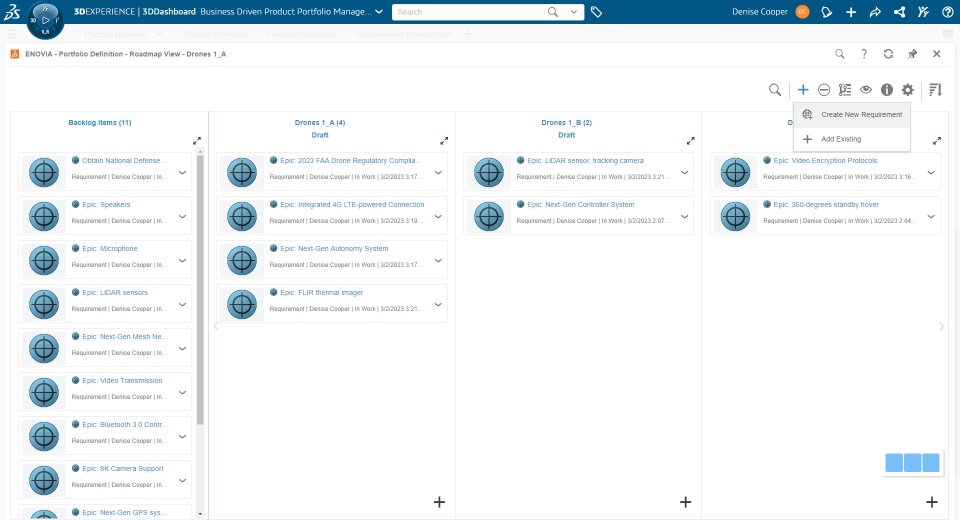
Task: Click the widget header search icon
Action: pyautogui.click(x=840, y=54)
